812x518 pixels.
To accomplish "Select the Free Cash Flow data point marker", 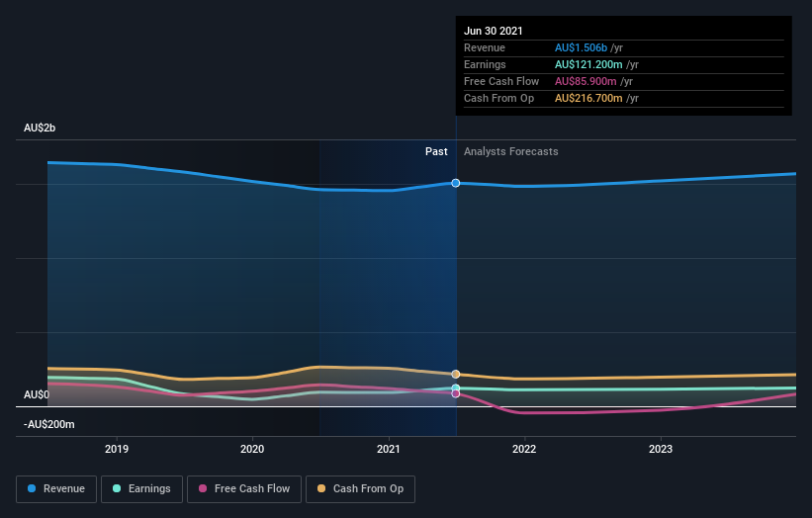I will pos(456,393).
